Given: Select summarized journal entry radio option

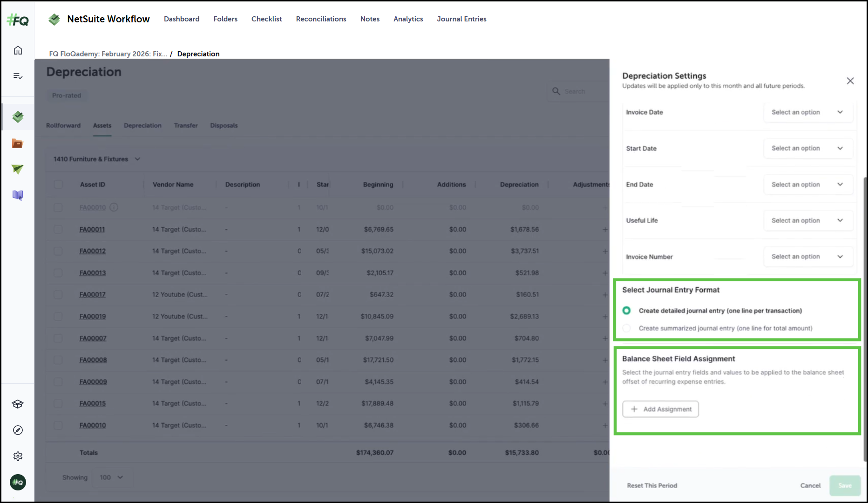Looking at the screenshot, I should (627, 328).
